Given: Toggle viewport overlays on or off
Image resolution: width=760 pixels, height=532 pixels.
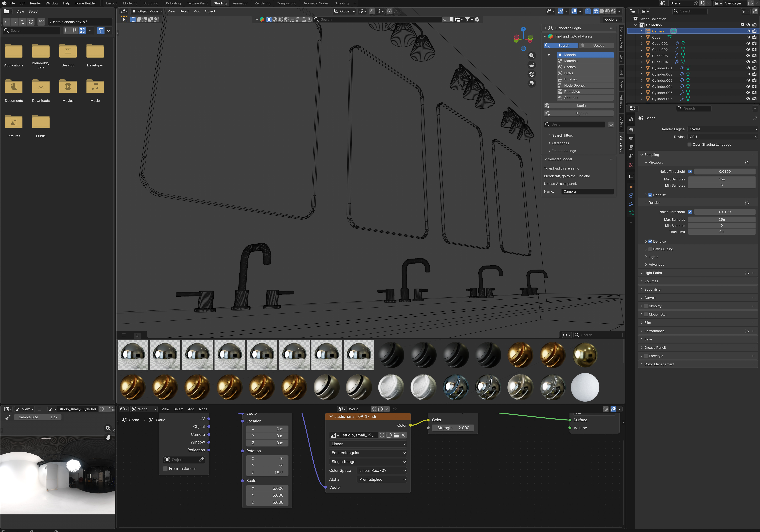Looking at the screenshot, I should [x=574, y=11].
